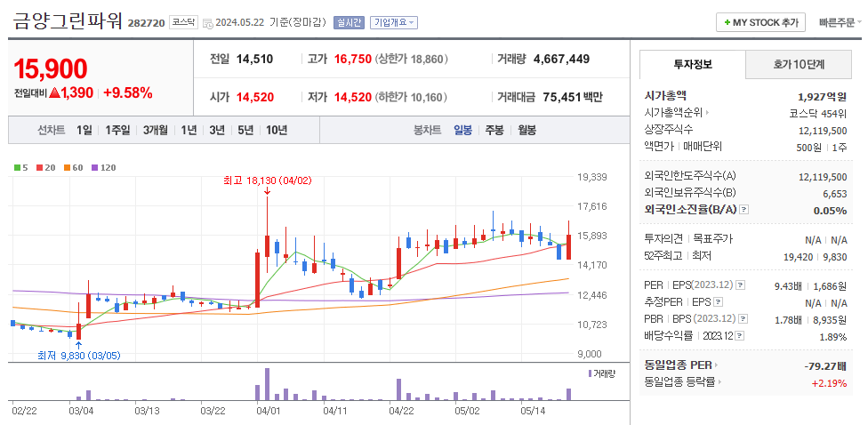Open the 외국인소진율(B/A) help icon
Viewport: 868px width, 425px height.
coord(744,210)
